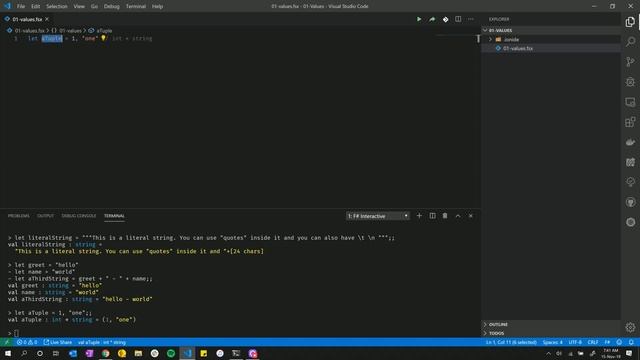The image size is (640, 360).
Task: Switch to the PROBLEMS panel tab
Action: [19, 216]
